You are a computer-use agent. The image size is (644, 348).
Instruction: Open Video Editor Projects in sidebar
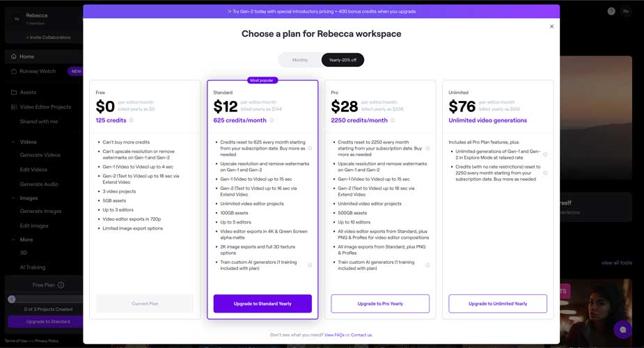44,106
